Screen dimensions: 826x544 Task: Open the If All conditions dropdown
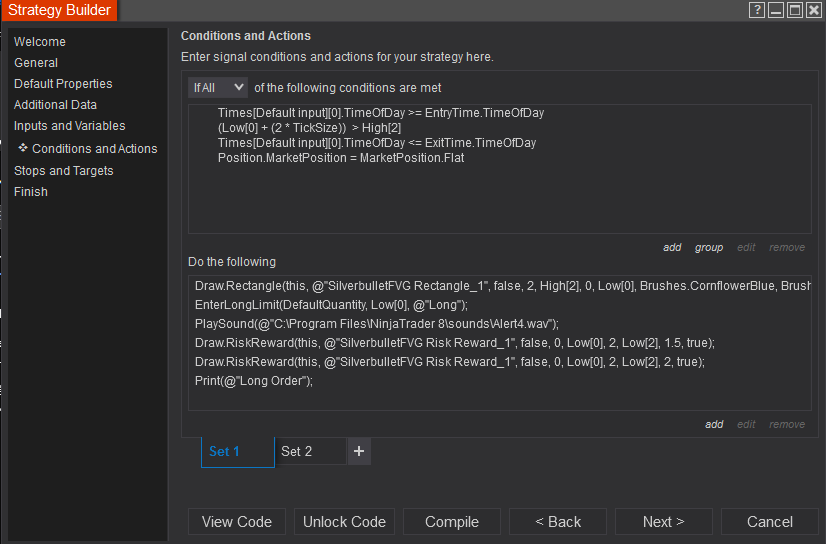[218, 88]
